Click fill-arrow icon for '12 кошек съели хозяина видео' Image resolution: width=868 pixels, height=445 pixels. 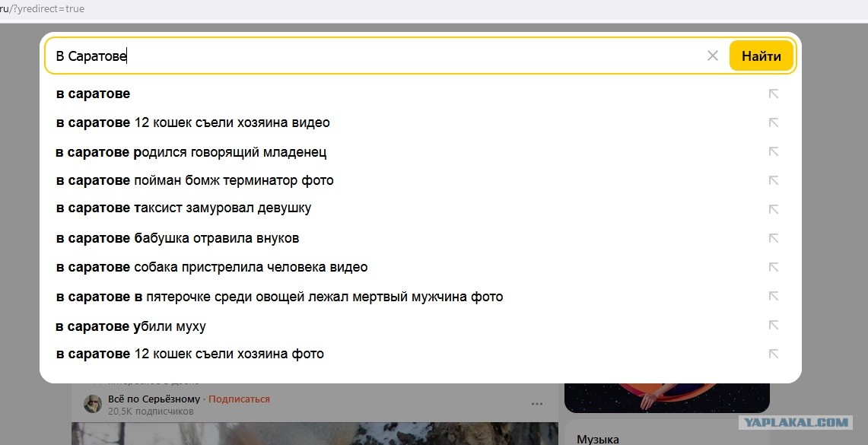pos(774,122)
